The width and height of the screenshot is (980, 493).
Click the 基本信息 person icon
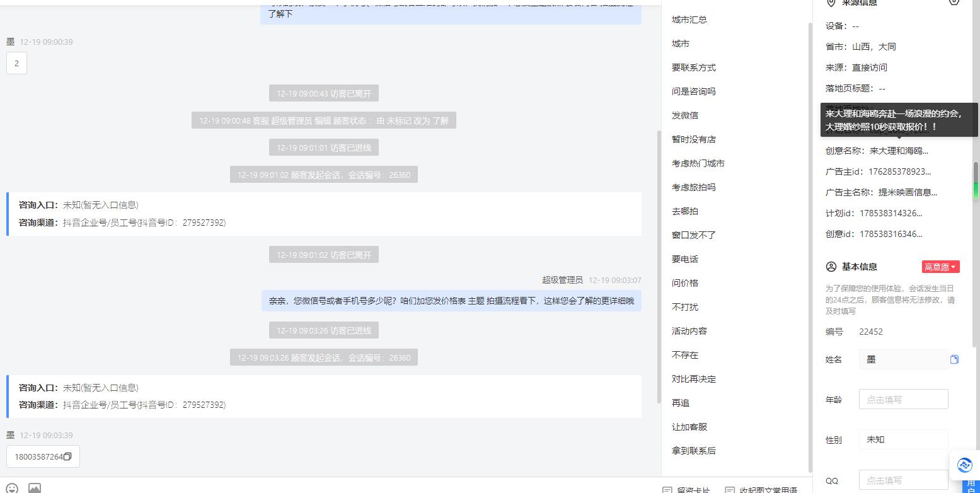831,267
